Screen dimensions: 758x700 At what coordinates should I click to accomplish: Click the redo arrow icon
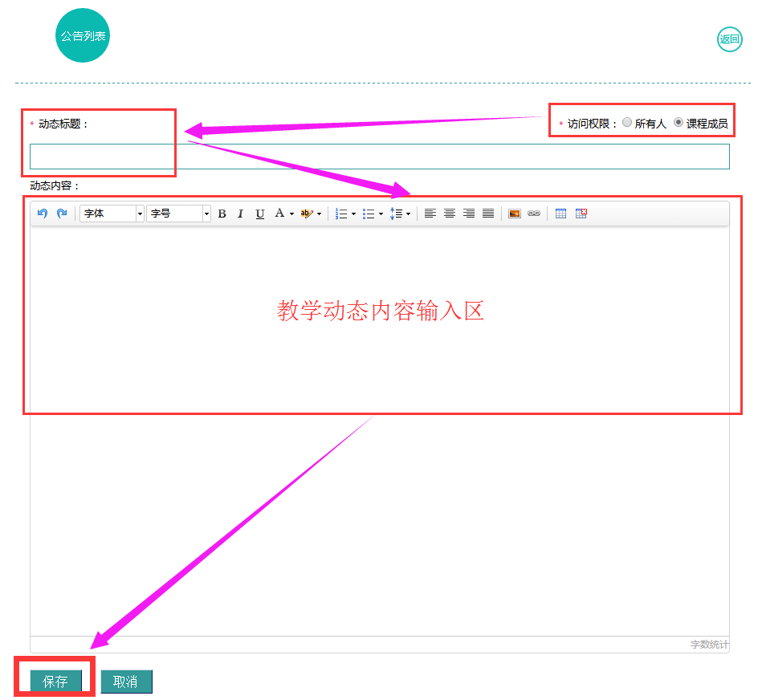61,214
